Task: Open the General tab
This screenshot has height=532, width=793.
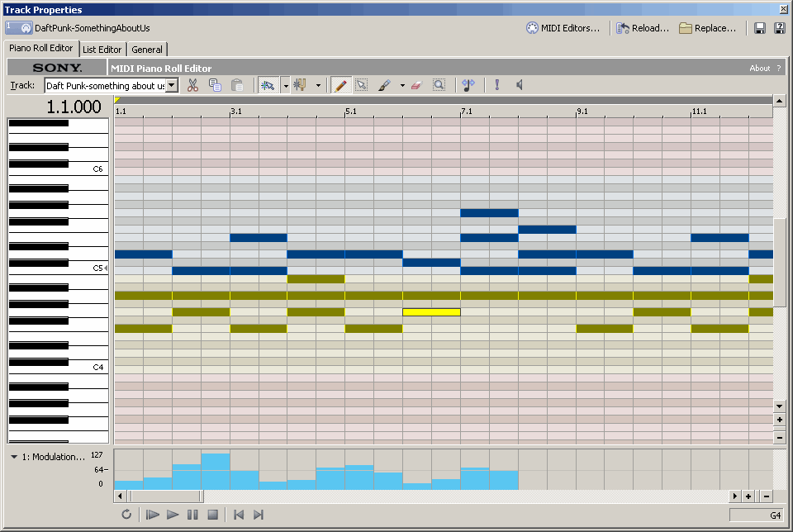Action: (146, 49)
